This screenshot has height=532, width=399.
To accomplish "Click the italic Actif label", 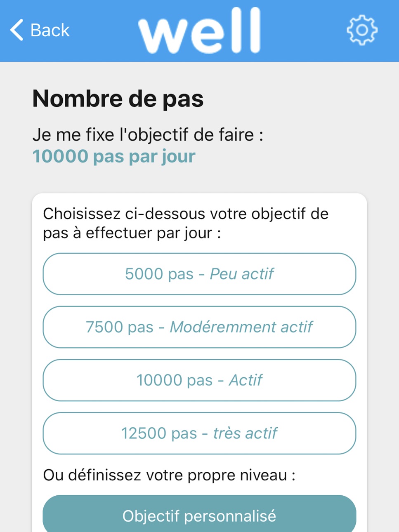I will (246, 380).
